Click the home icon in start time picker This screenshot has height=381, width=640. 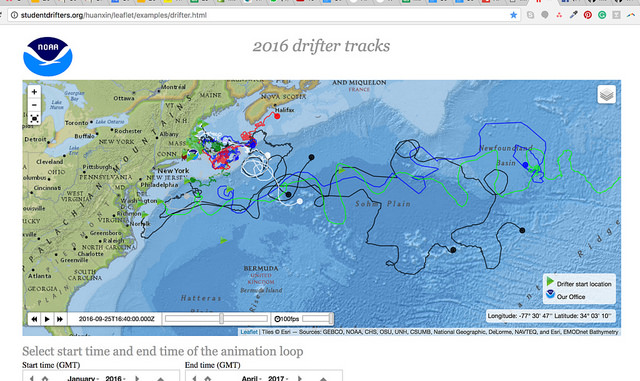click(45, 379)
